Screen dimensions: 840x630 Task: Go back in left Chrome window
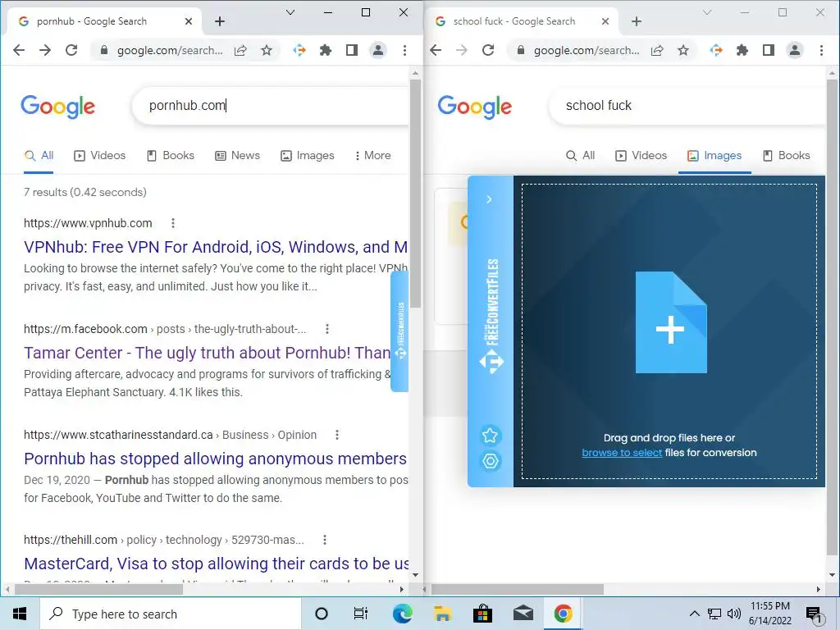coord(19,50)
